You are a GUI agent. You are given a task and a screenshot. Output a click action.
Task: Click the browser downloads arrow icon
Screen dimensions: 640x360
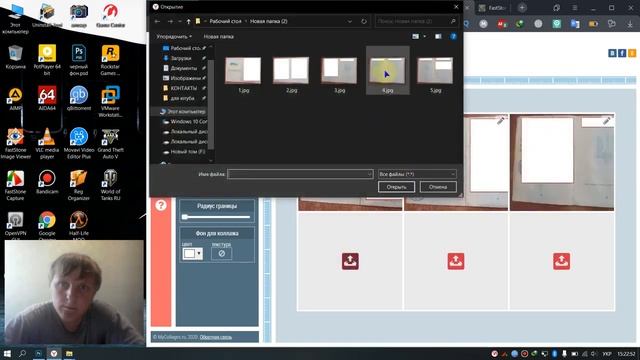630,24
